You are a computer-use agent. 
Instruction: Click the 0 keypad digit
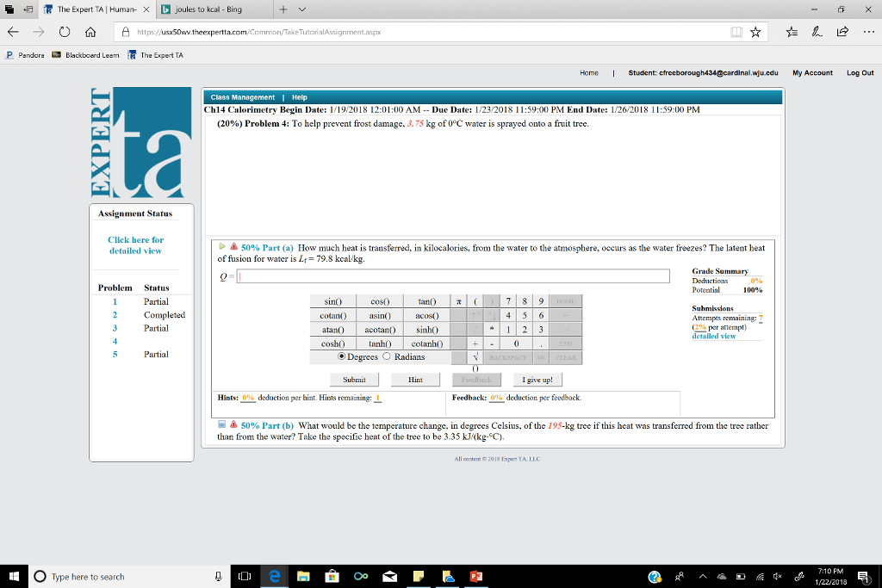tap(517, 344)
